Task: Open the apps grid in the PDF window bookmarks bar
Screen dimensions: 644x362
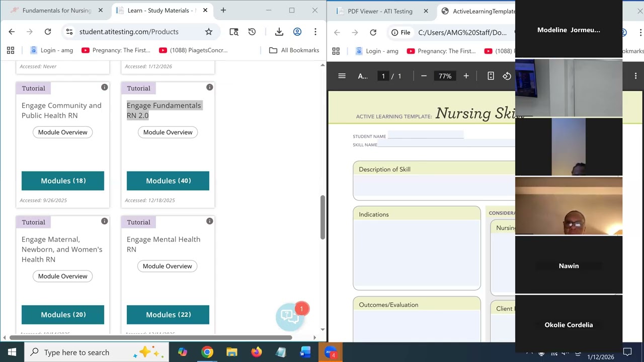Action: point(336,51)
